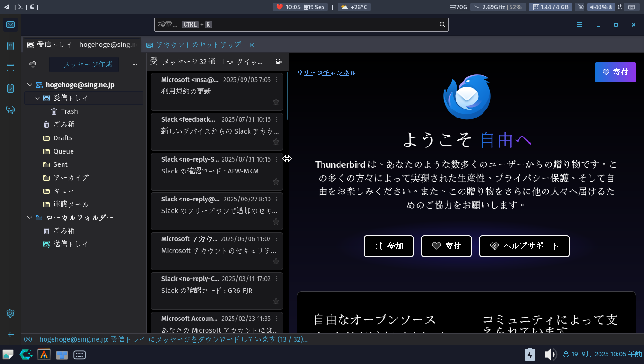Image resolution: width=644 pixels, height=364 pixels.
Task: Click the speaker icon in the bottom tray
Action: pos(550,354)
